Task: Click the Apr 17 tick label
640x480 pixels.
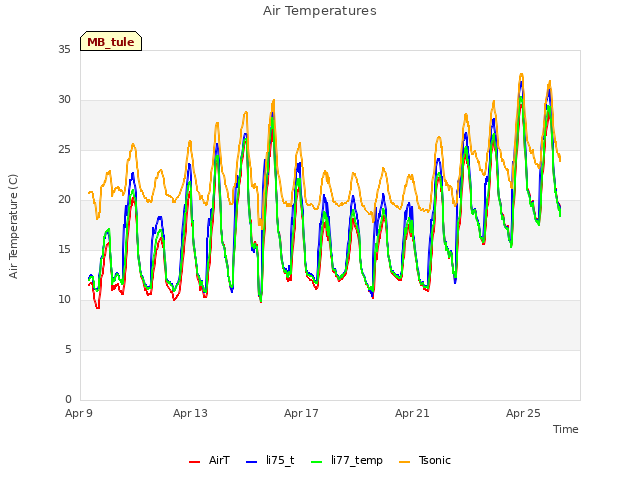Action: (301, 413)
